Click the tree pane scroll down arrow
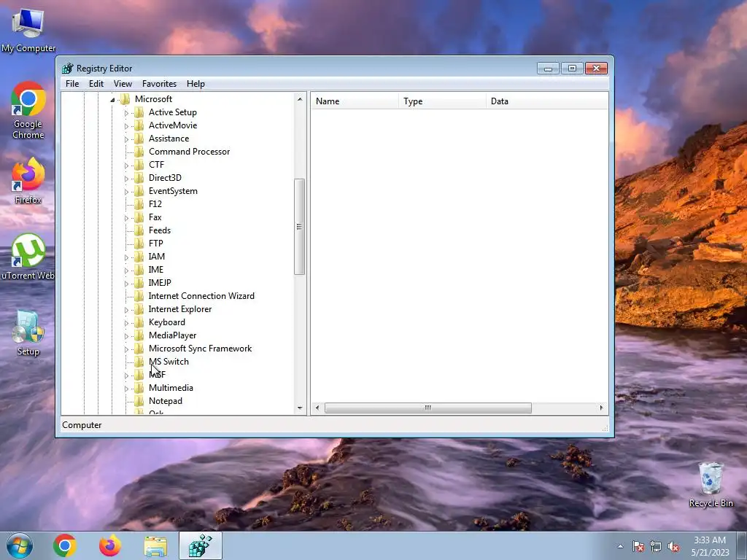Image resolution: width=747 pixels, height=560 pixels. [x=299, y=408]
